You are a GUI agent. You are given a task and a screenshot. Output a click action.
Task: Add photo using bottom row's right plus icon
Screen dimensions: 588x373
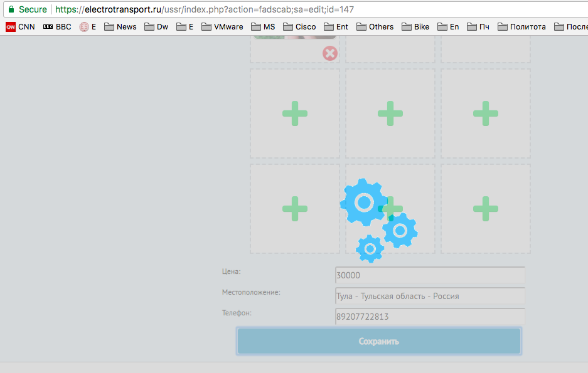485,209
